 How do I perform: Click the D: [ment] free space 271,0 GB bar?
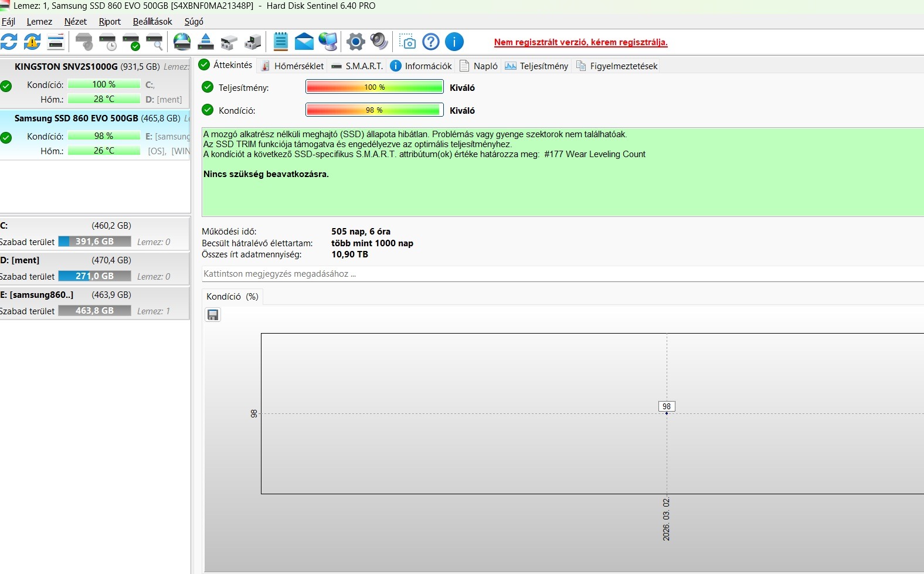tap(94, 276)
